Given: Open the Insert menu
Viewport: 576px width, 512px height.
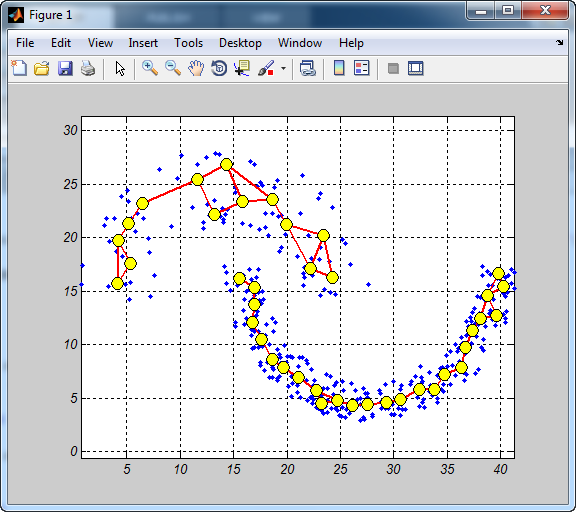Looking at the screenshot, I should tap(143, 43).
